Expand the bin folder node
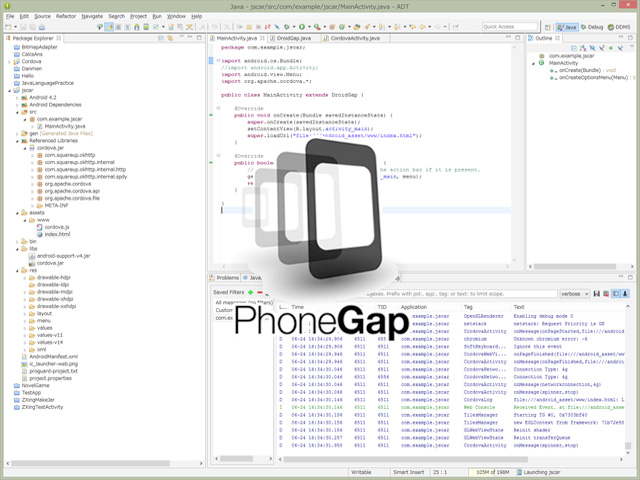The height and width of the screenshot is (480, 640). click(x=17, y=242)
